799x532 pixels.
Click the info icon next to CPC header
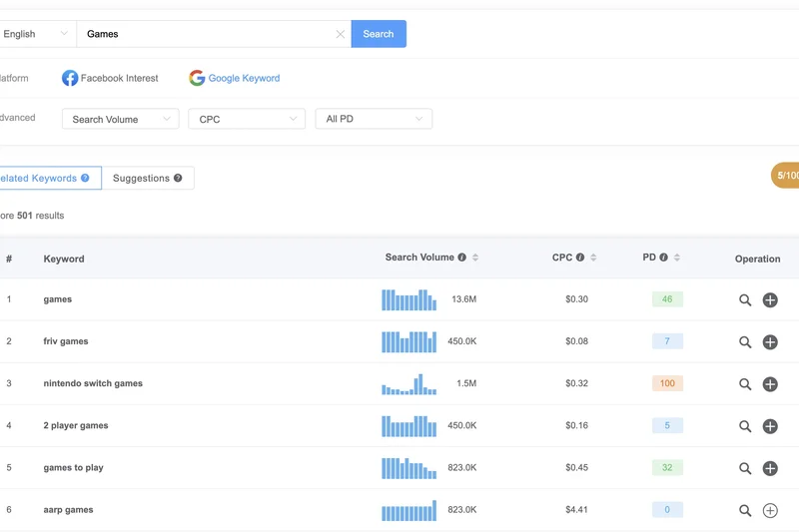(x=580, y=258)
